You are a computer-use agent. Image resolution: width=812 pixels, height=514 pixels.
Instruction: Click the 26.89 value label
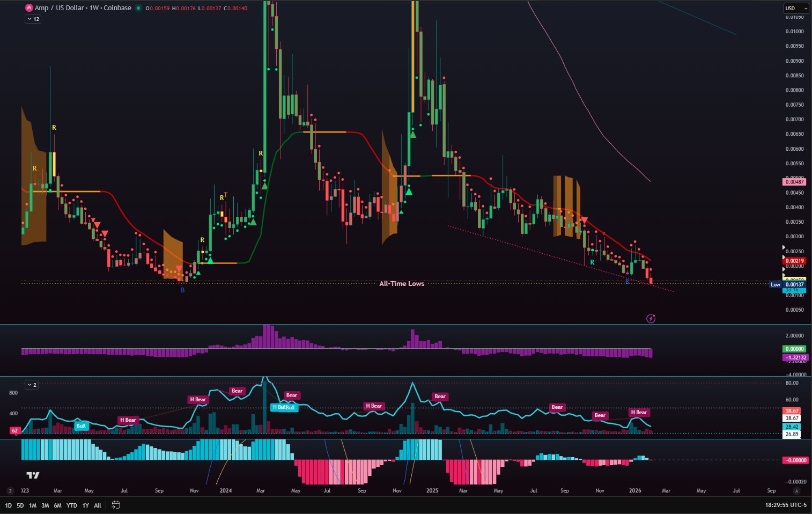[x=792, y=434]
